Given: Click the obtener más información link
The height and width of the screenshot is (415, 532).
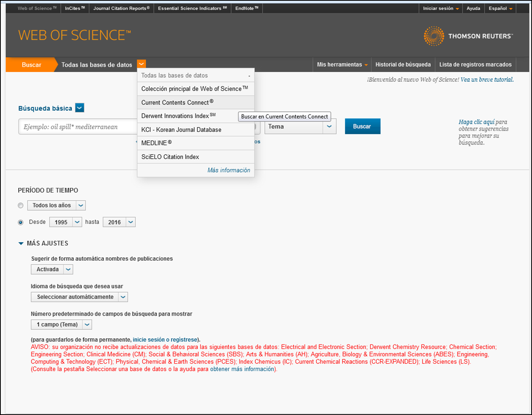Looking at the screenshot, I should (242, 369).
